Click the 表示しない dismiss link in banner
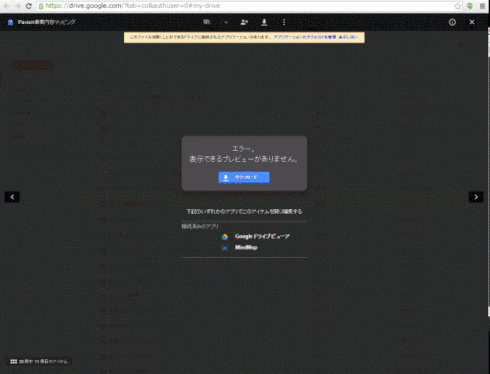This screenshot has height=374, width=490. pyautogui.click(x=348, y=37)
